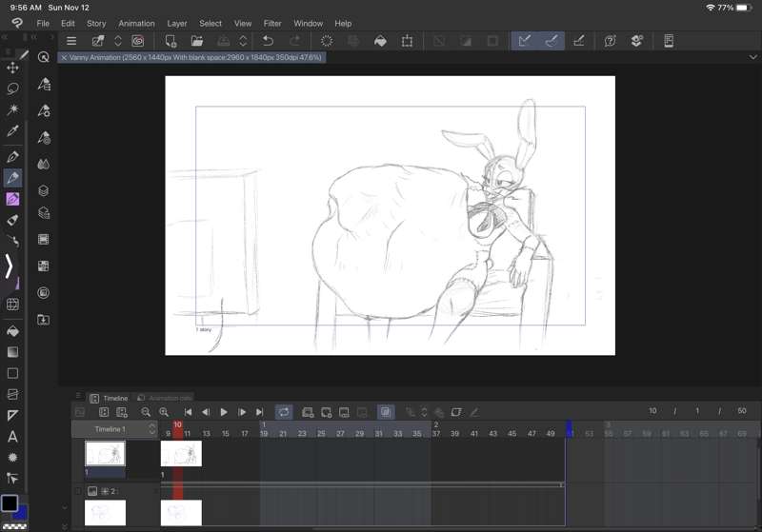Open the Animation menu
762x532 pixels.
(136, 23)
